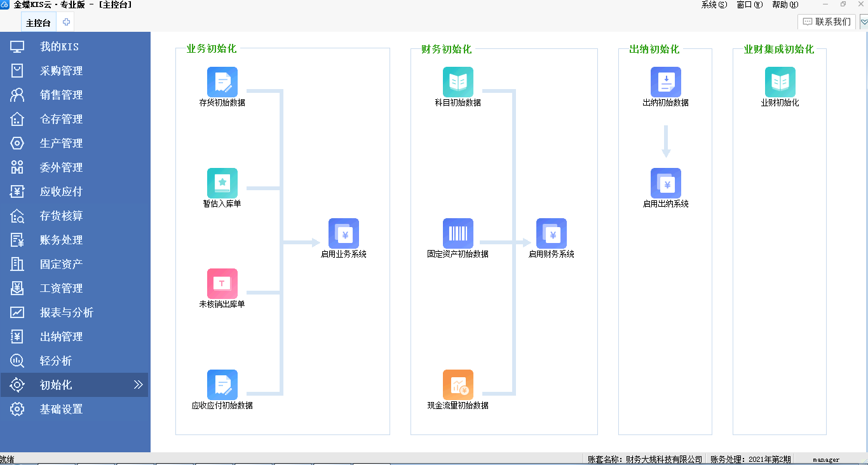Click 出纳初始化 section heading
The width and height of the screenshot is (868, 465).
(654, 49)
